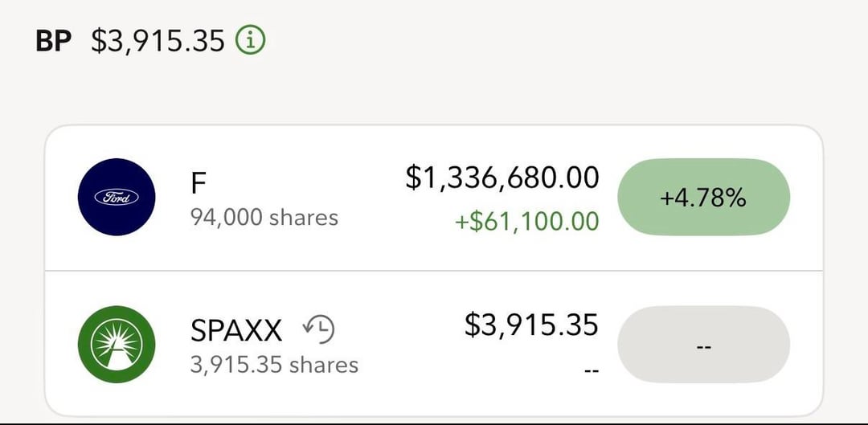Open the SPAXX position value $3,915.35
Screen dimensions: 868x425
point(531,325)
